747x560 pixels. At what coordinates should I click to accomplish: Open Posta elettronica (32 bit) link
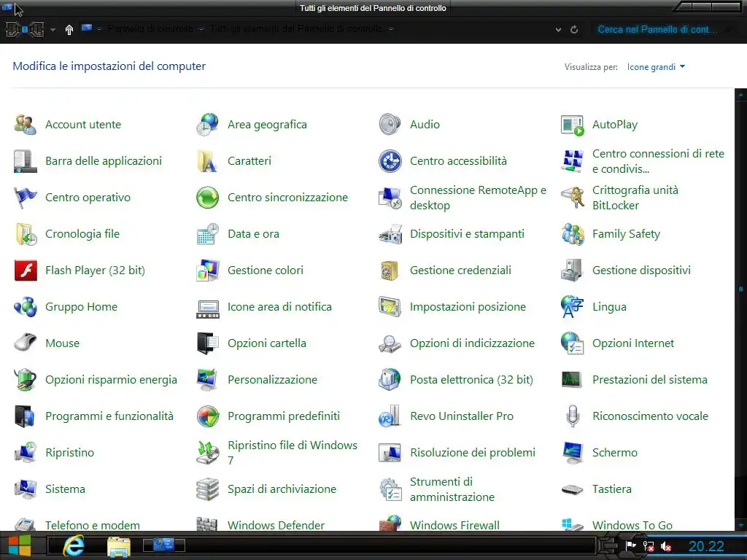click(x=471, y=379)
